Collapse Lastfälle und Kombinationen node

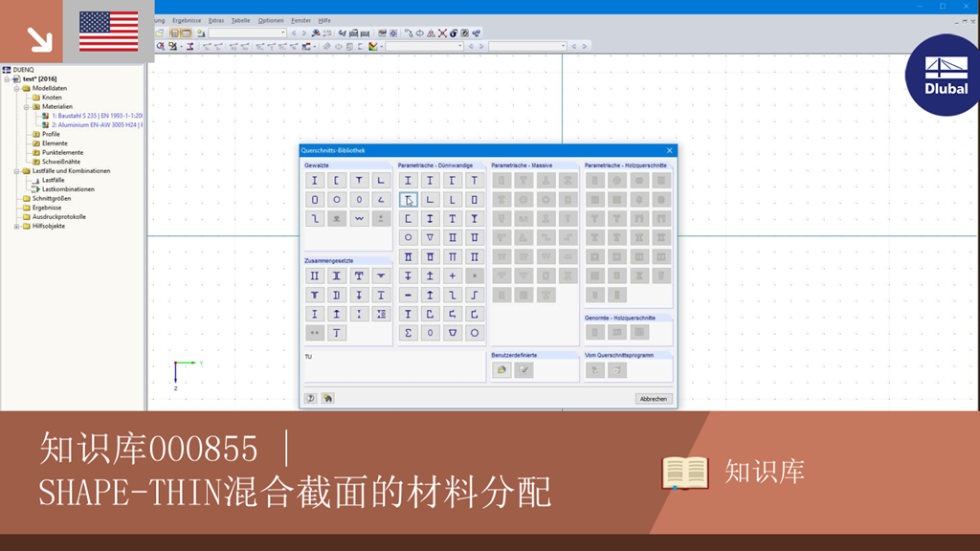(17, 171)
